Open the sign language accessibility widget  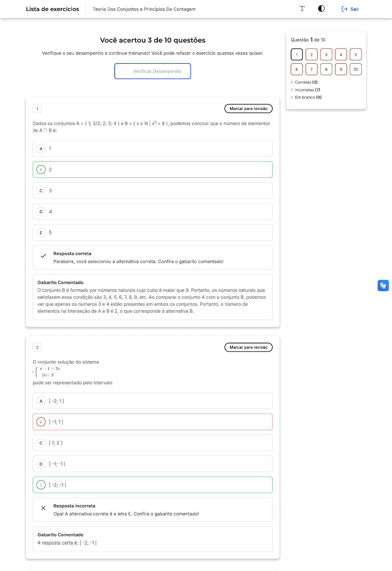pyautogui.click(x=383, y=285)
